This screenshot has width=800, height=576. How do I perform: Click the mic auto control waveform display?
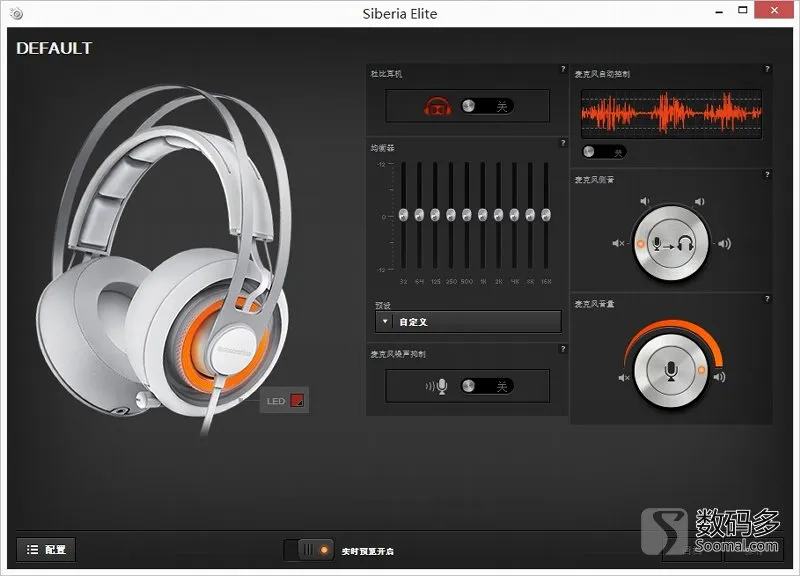click(671, 114)
